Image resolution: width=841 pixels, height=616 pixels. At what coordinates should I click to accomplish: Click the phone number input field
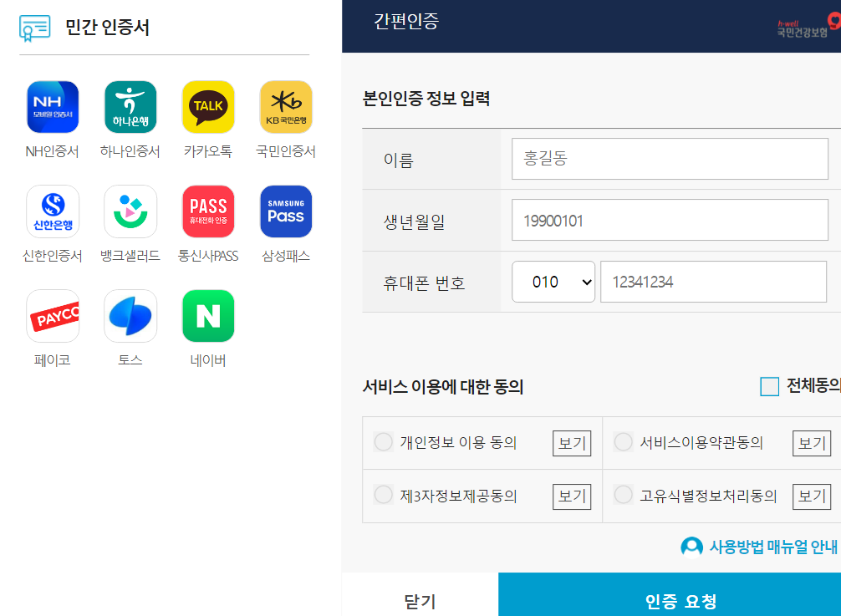(x=713, y=282)
